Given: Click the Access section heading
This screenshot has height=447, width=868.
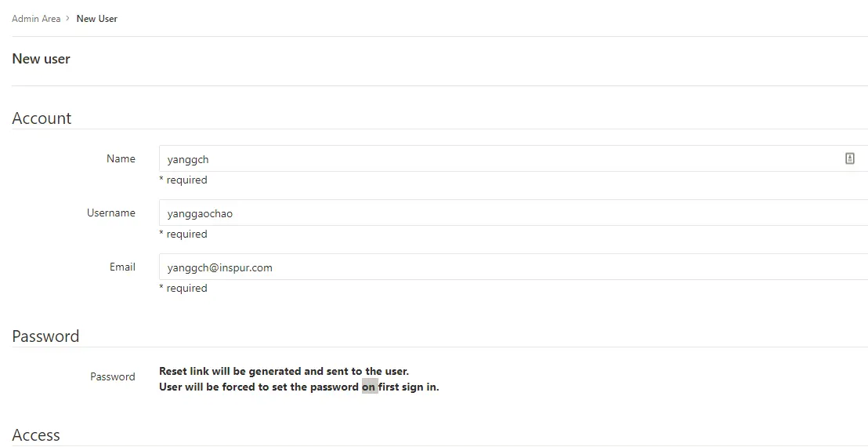Looking at the screenshot, I should (36, 435).
